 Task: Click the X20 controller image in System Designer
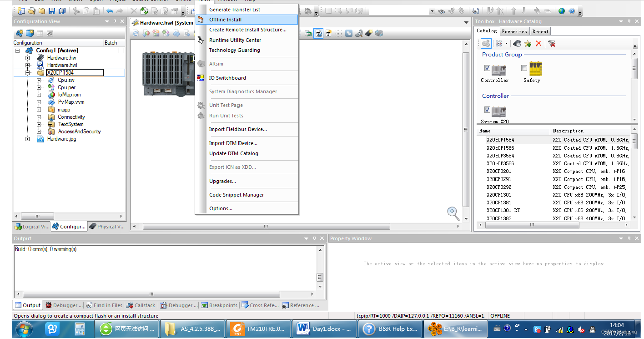168,73
